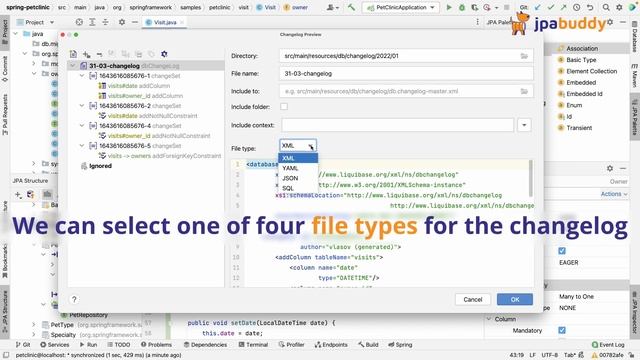Expand all icon in Project panel toolbar
This screenshot has height=360, width=640.
click(92, 22)
